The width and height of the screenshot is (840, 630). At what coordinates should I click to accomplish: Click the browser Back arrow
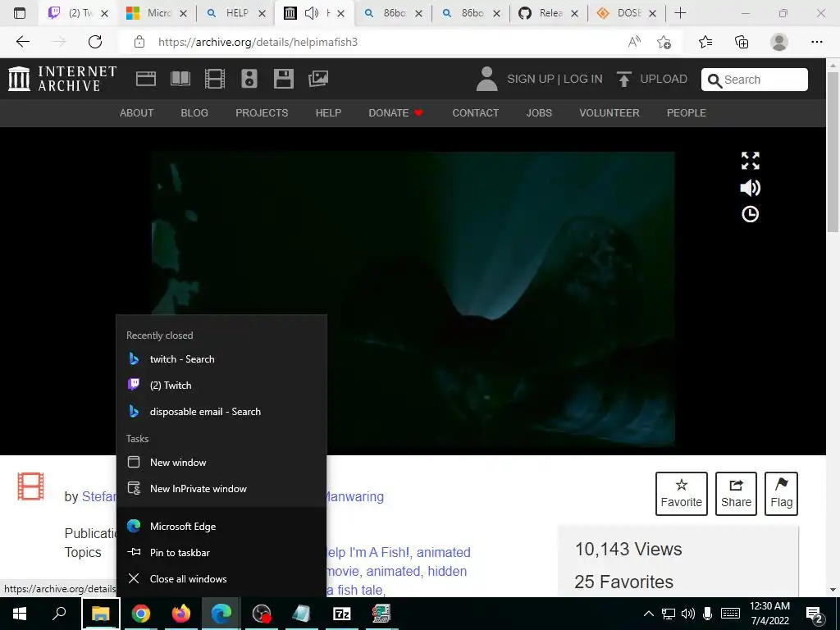pyautogui.click(x=22, y=42)
